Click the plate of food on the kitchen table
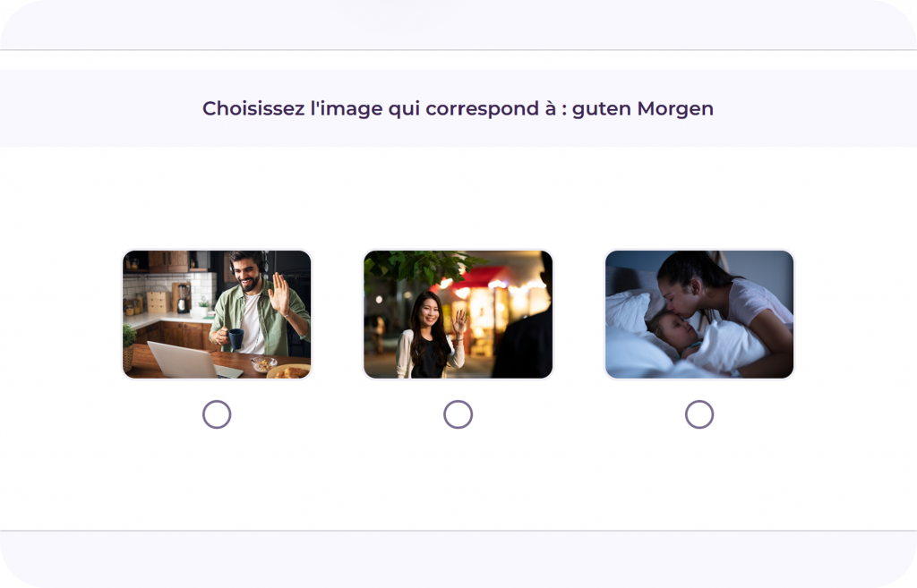 coord(289,371)
